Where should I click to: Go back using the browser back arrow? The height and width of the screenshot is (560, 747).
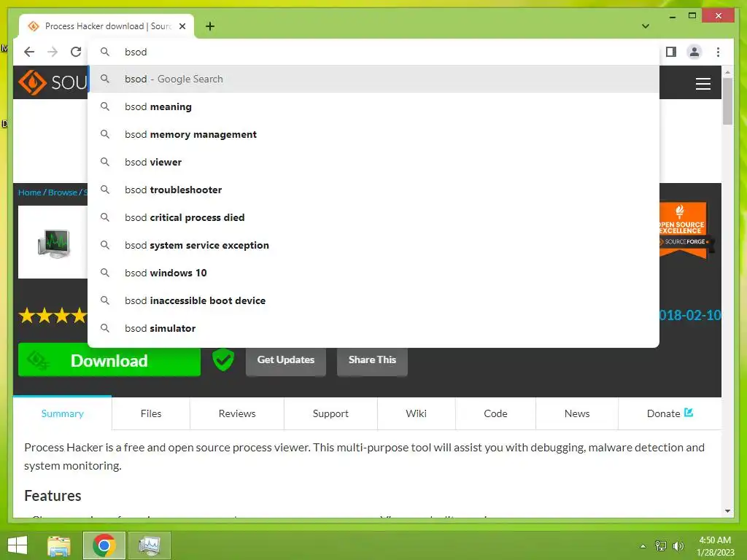point(29,52)
